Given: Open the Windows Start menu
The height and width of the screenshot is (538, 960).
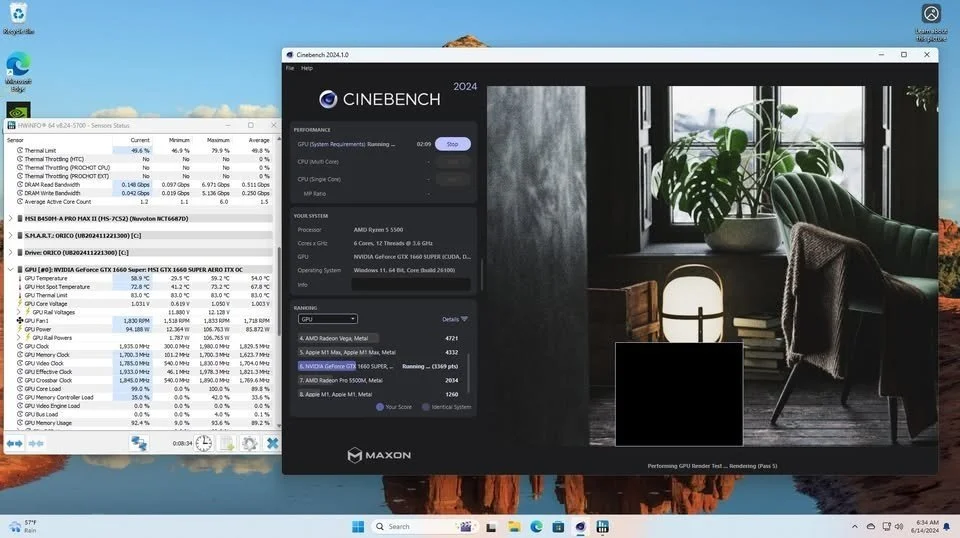Looking at the screenshot, I should tap(358, 526).
